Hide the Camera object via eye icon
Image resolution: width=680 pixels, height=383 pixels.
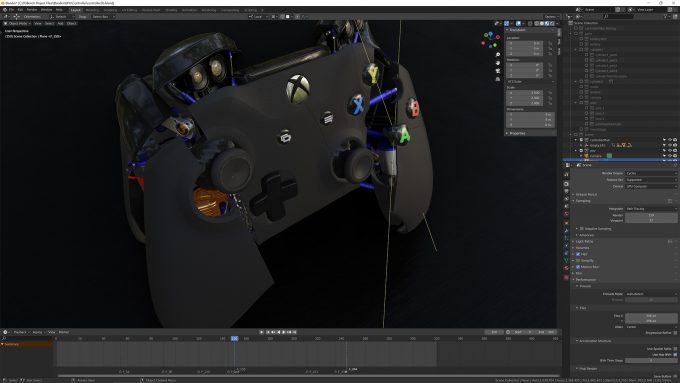(670, 156)
